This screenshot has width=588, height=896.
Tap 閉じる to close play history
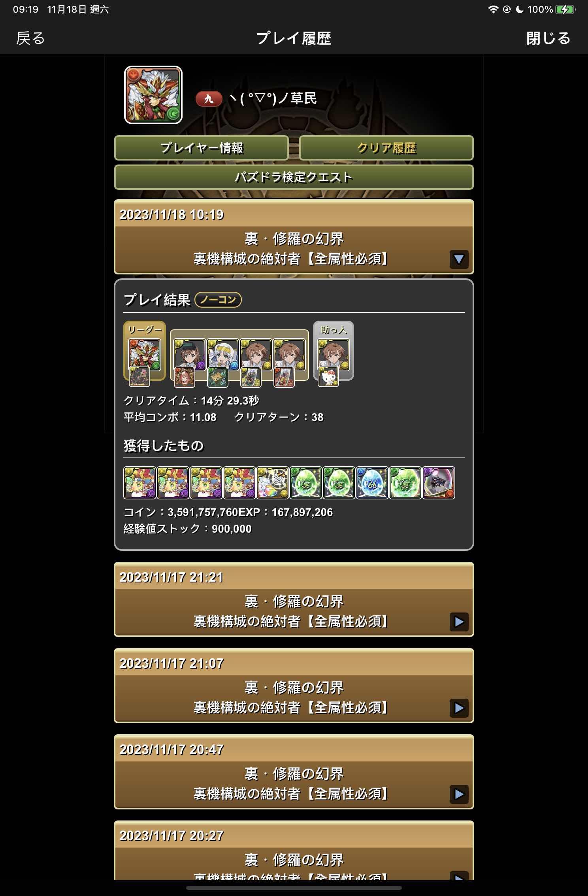click(x=548, y=38)
